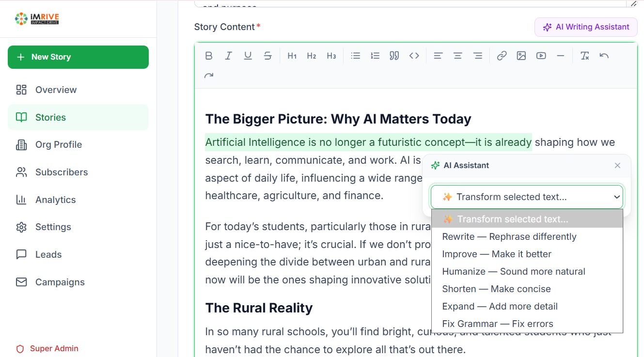644x357 pixels.
Task: Open the Transform selected text dropdown
Action: 527,197
